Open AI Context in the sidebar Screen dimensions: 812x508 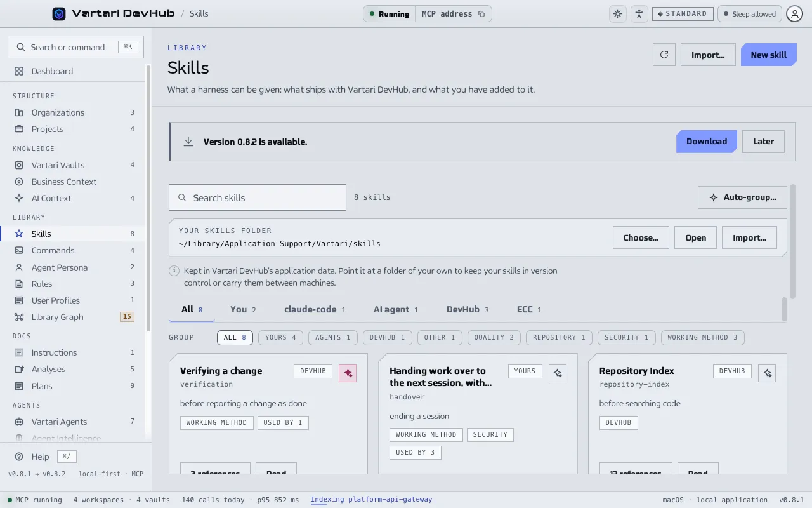74,198
